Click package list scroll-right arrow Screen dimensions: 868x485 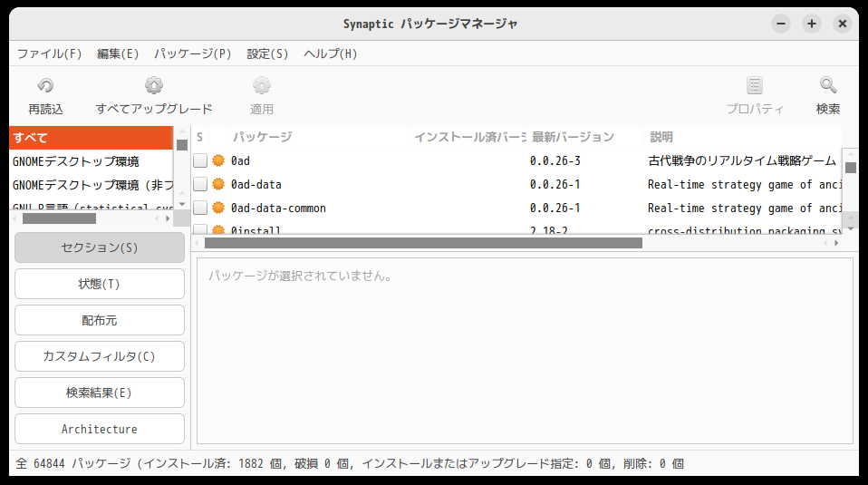click(836, 243)
